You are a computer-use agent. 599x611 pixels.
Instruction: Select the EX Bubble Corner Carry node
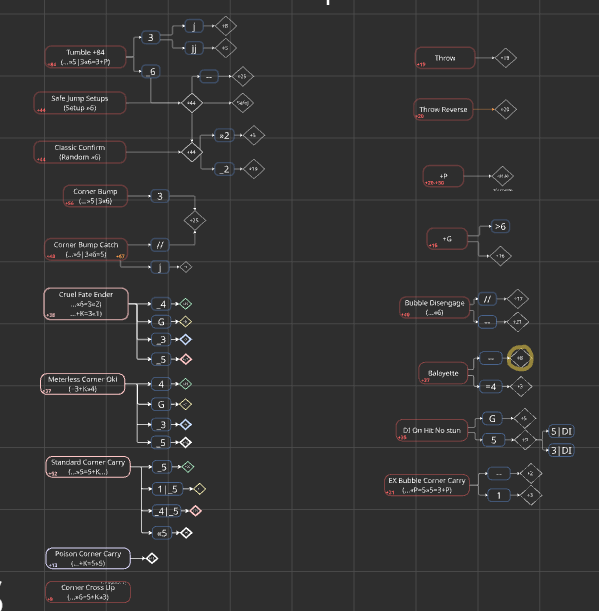(x=427, y=485)
